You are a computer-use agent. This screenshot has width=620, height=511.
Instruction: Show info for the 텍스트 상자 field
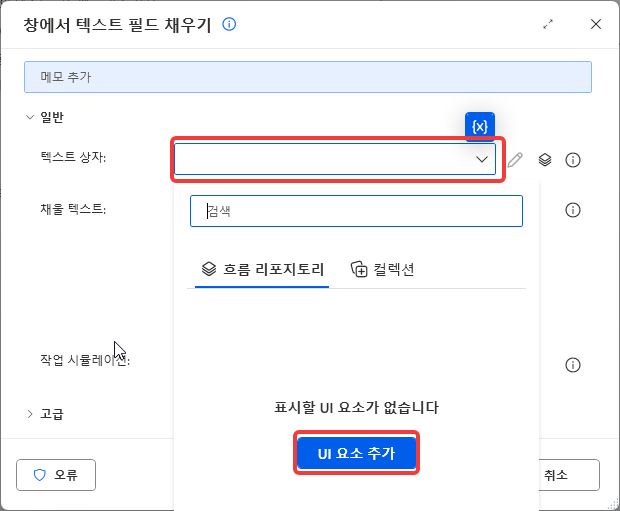(573, 160)
